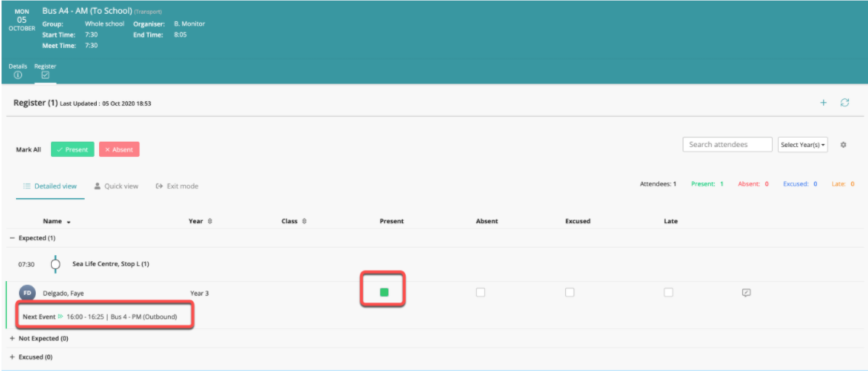Click the plus icon to add attendee
868x371 pixels.
coord(823,102)
